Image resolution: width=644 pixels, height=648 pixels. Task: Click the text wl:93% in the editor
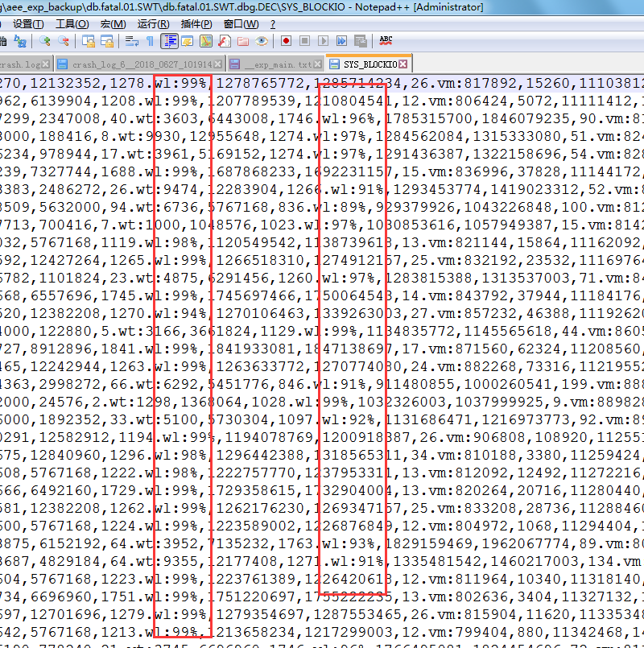349,544
